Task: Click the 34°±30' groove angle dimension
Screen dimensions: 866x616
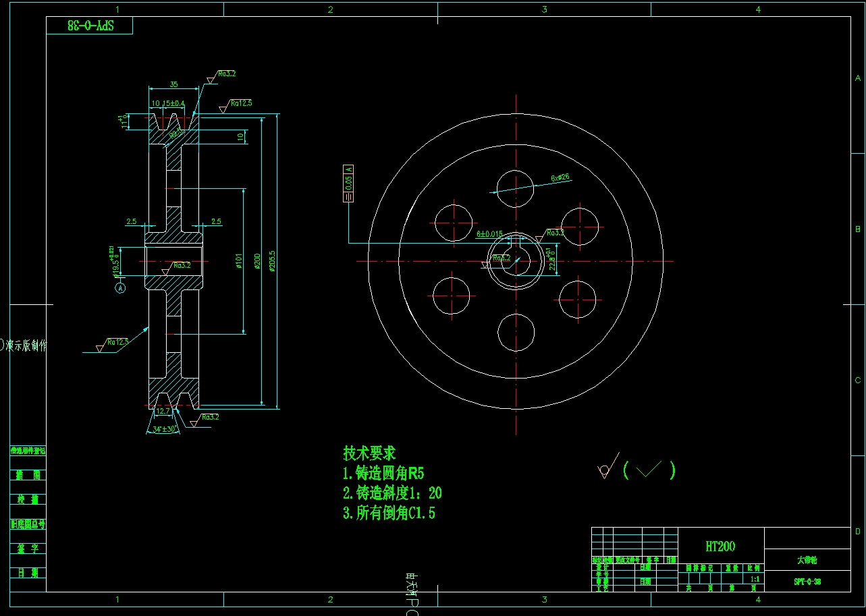Action: 165,428
